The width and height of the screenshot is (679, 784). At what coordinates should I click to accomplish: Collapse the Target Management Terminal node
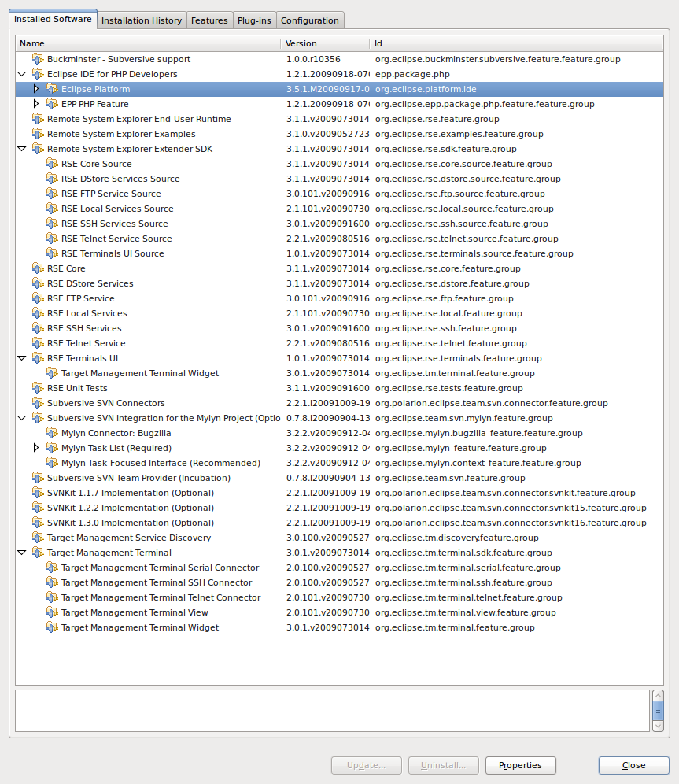[21, 553]
